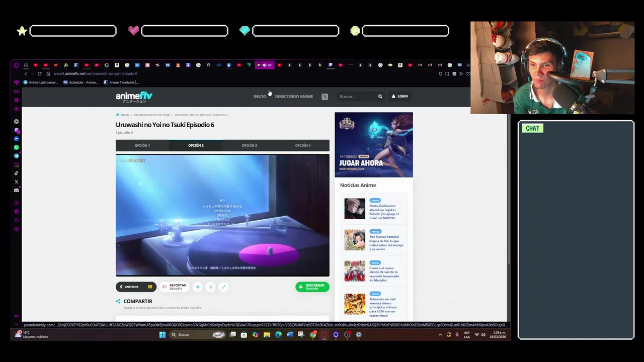644x362 pixels.
Task: Open Telegram from the Opera sidebar
Action: point(17,156)
